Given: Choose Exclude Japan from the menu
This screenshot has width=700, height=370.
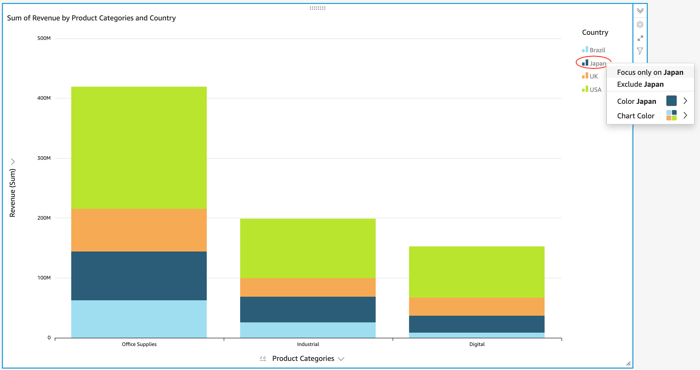Looking at the screenshot, I should coord(650,84).
